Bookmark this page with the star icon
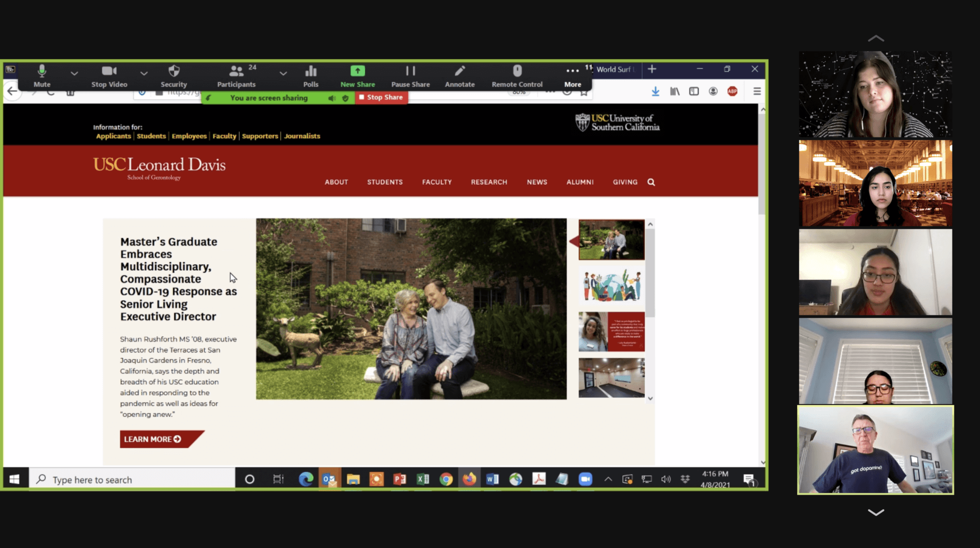The width and height of the screenshot is (980, 548). click(x=584, y=92)
